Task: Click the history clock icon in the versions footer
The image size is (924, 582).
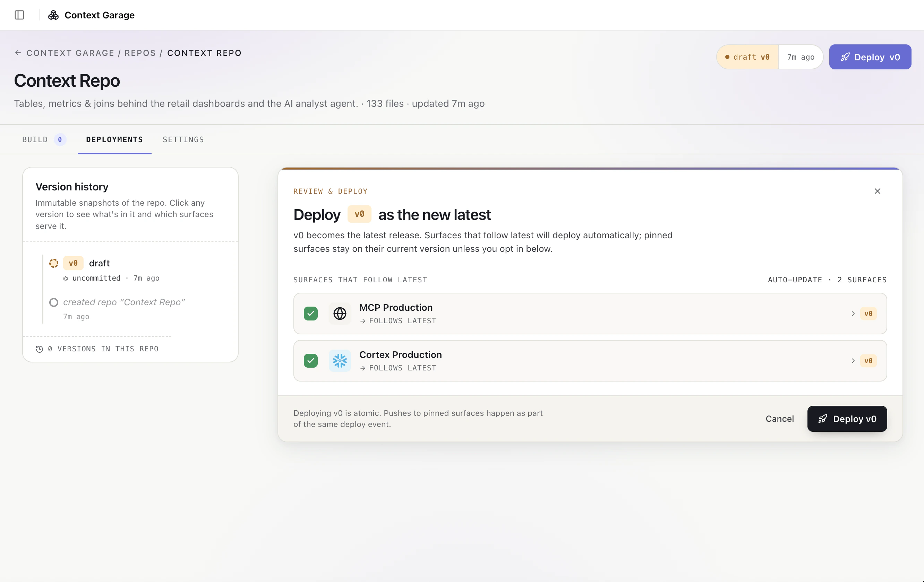Action: click(x=39, y=349)
